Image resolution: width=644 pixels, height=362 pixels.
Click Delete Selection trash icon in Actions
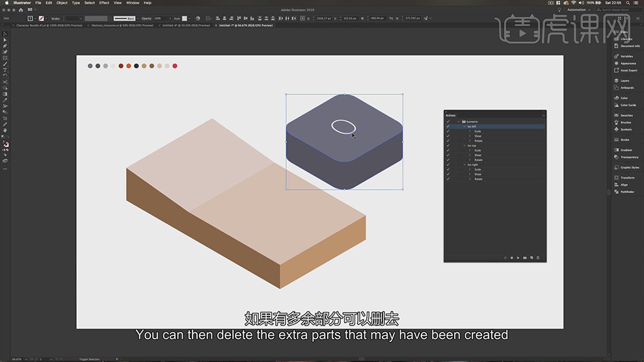538,258
